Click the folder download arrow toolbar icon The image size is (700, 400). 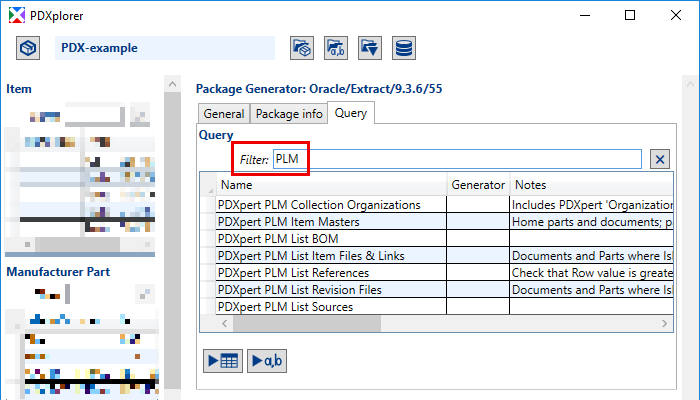click(x=370, y=48)
